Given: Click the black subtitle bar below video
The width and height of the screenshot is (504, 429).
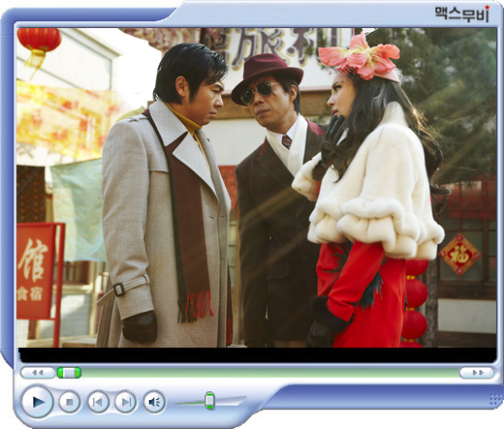Looking at the screenshot, I should click(257, 354).
